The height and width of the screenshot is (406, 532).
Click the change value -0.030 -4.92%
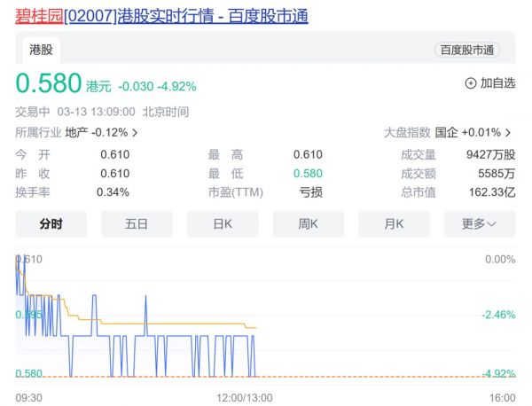coord(157,87)
